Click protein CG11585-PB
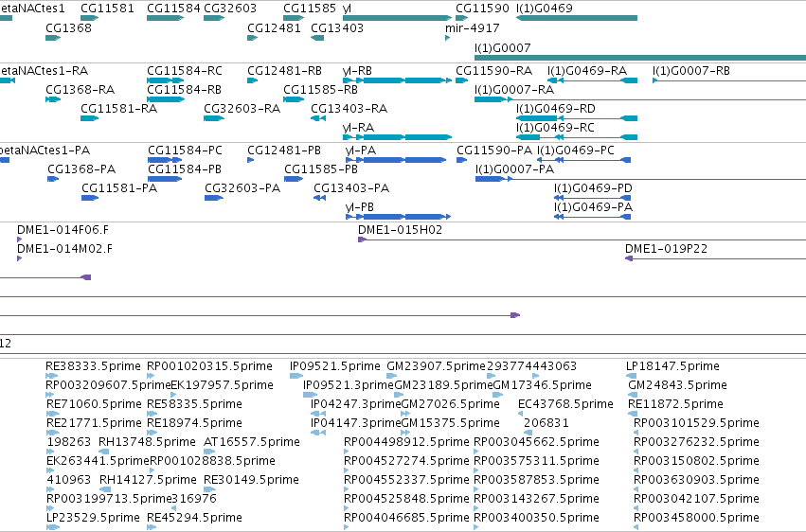Image resolution: width=806 pixels, height=532 pixels. (x=321, y=168)
